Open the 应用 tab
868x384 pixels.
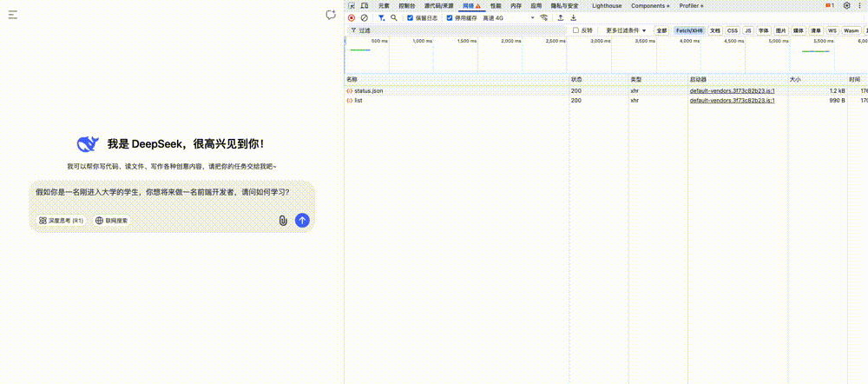(536, 5)
